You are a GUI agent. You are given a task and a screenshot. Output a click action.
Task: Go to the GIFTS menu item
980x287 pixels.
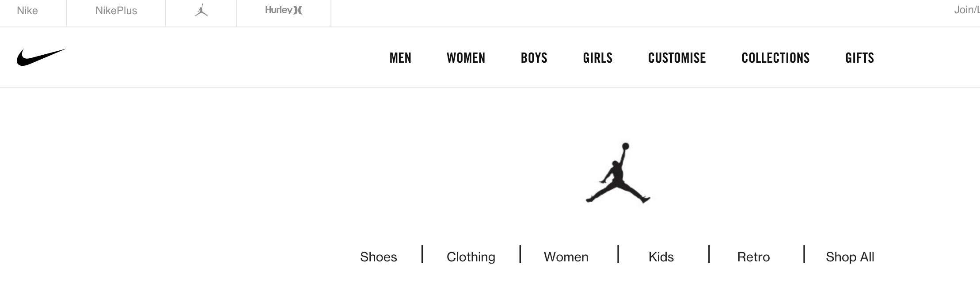coord(859,58)
